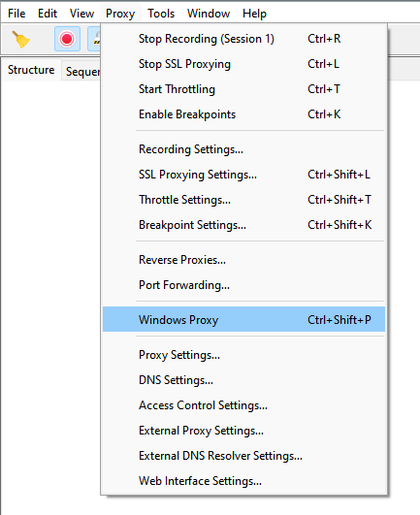420x515 pixels.
Task: Toggle the red record button in toolbar
Action: [67, 39]
